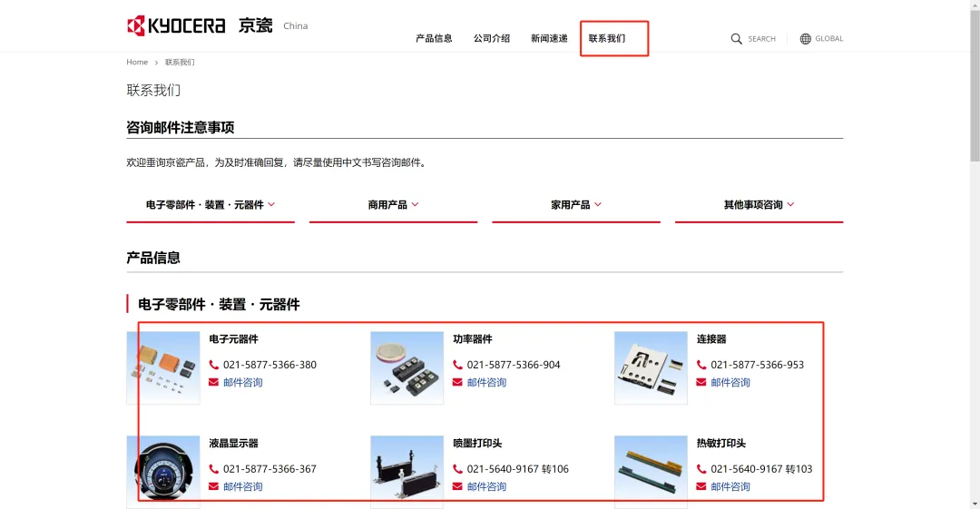
Task: Click the Global globe icon
Action: (805, 39)
